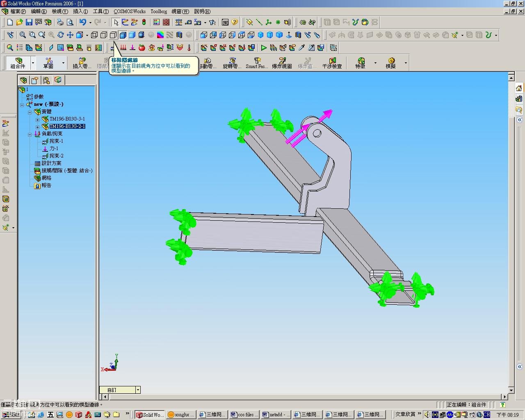Switch to the PropertyManager tab
Screen dimensions: 525x420
click(35, 80)
